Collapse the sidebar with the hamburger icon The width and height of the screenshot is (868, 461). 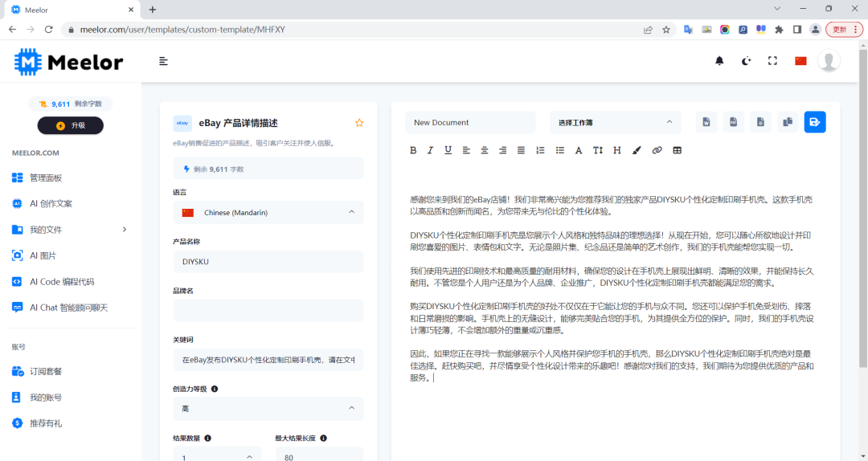tap(163, 61)
